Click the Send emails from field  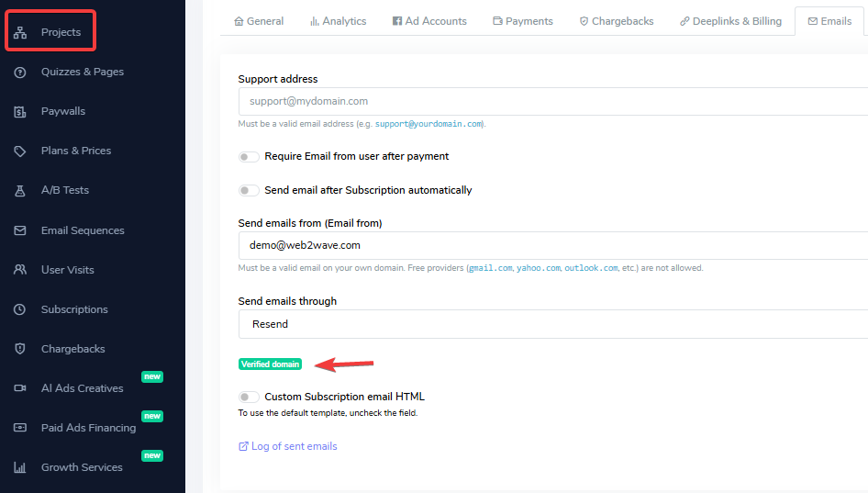pos(553,245)
